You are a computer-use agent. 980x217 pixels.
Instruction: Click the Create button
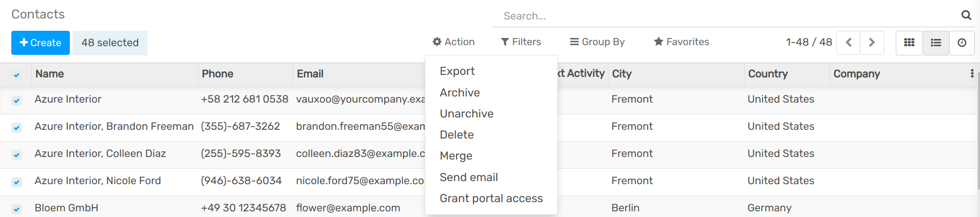41,43
